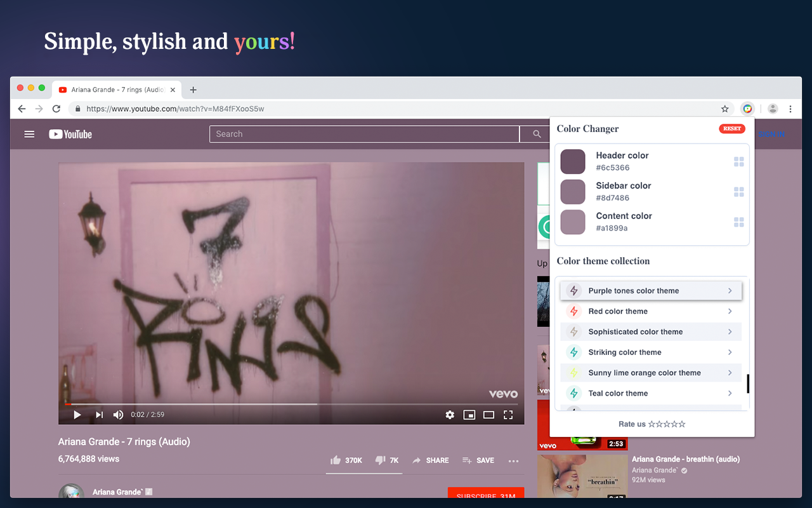Open the Chrome profile avatar

773,109
